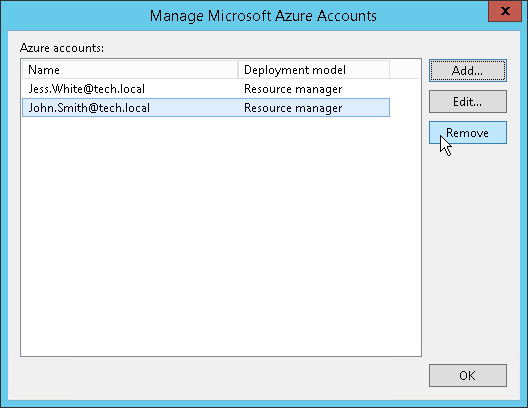The width and height of the screenshot is (528, 408).
Task: Select the Jess.White@tech.local account
Action: pos(206,89)
